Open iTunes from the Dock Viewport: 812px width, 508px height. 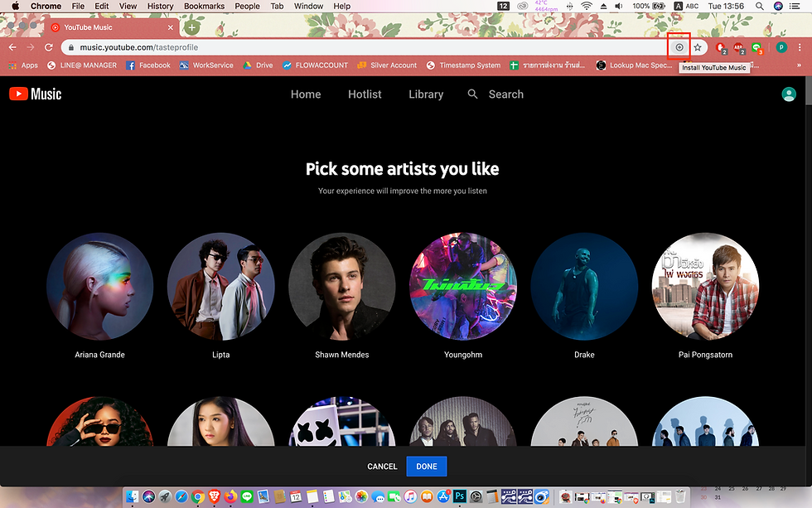point(410,496)
